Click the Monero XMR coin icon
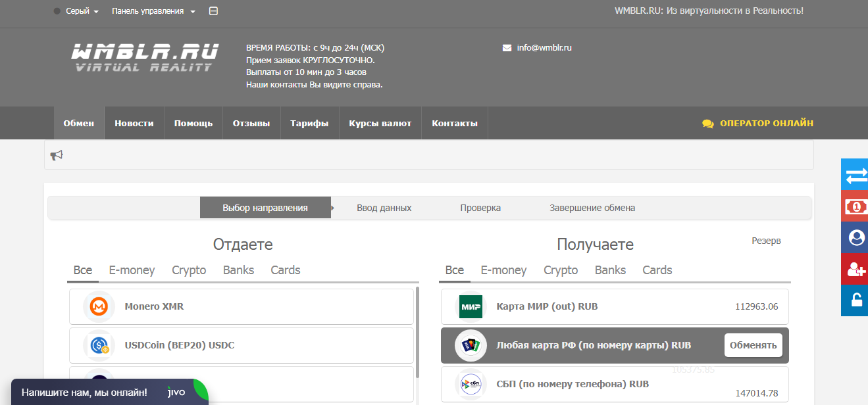This screenshot has width=868, height=405. 99,306
